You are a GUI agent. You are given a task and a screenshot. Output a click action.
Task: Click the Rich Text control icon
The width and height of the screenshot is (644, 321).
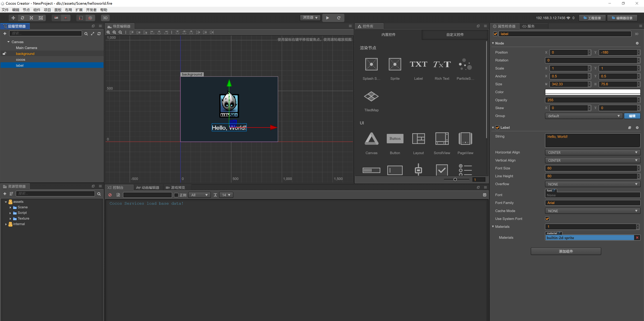point(442,64)
